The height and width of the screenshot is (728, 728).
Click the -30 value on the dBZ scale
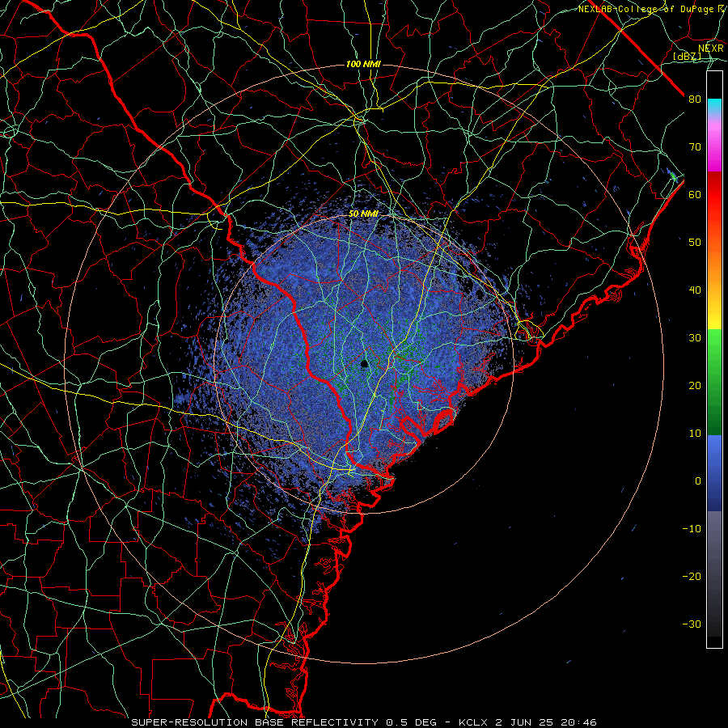pyautogui.click(x=692, y=624)
